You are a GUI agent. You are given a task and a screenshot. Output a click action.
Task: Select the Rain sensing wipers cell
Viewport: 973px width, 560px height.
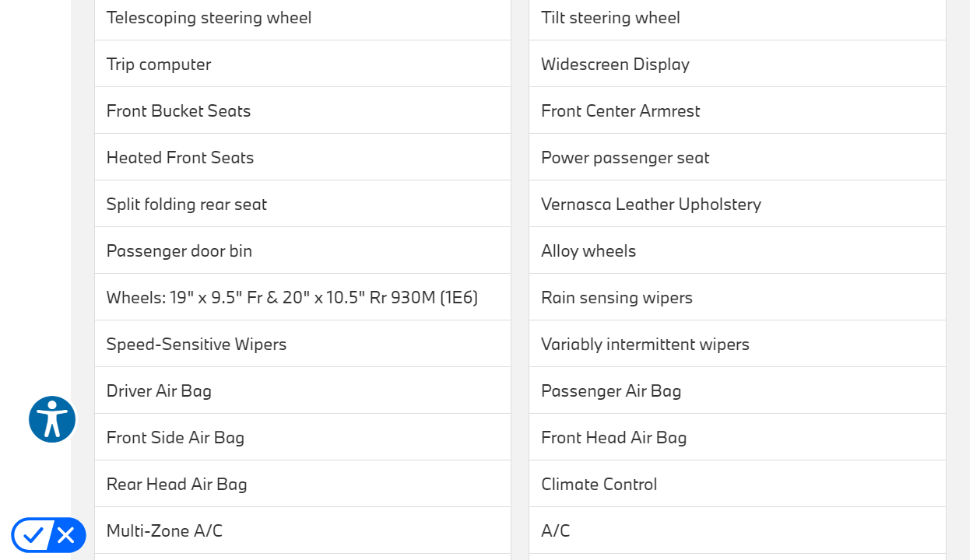tap(616, 298)
